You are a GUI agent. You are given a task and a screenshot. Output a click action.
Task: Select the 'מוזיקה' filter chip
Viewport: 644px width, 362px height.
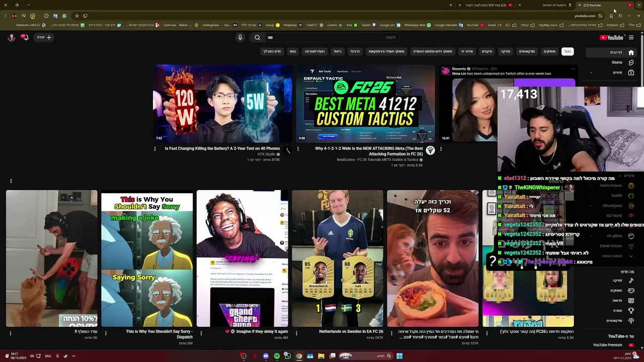click(505, 51)
